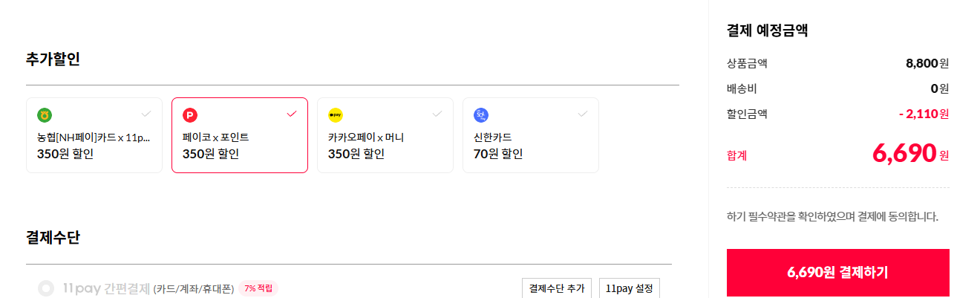Select the 11pay 간편결제 radio button
This screenshot has height=298, width=980.
[x=46, y=288]
